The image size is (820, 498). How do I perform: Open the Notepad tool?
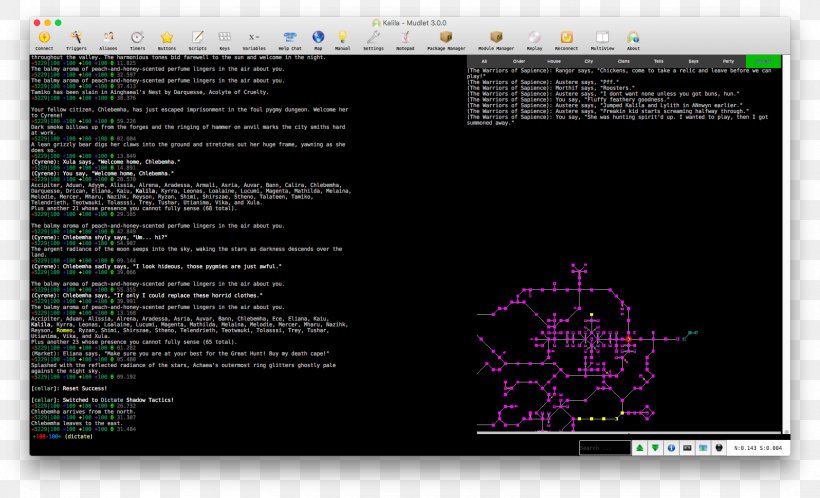click(405, 40)
